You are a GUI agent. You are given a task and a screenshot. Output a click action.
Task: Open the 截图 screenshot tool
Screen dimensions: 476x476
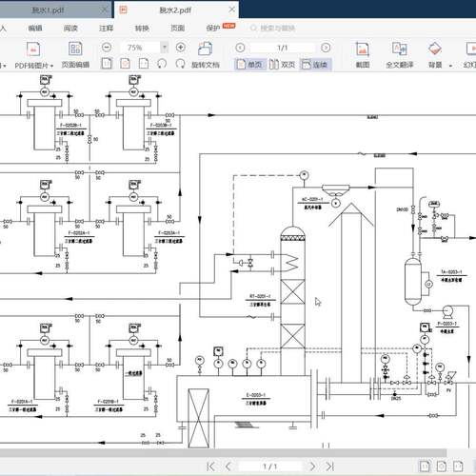click(363, 55)
